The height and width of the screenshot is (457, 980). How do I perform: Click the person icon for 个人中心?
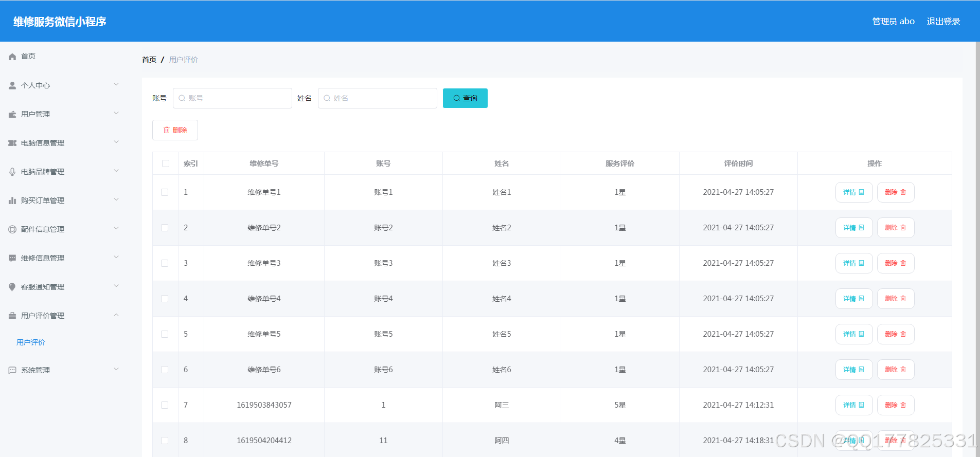(12, 85)
